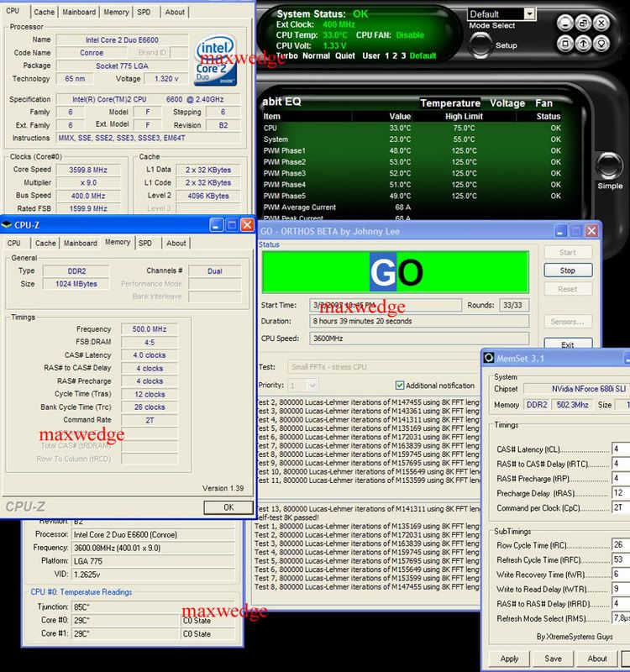This screenshot has width=630, height=672.
Task: Open the CAS# Latency (tCL) combo in MemSet
Action: (621, 449)
